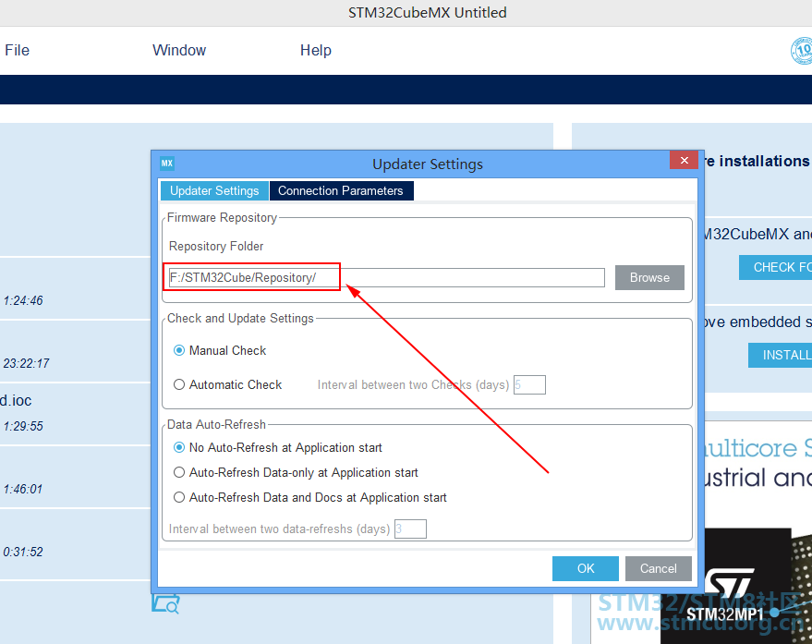
Task: Click the folder search icon below the dialog
Action: (x=165, y=604)
